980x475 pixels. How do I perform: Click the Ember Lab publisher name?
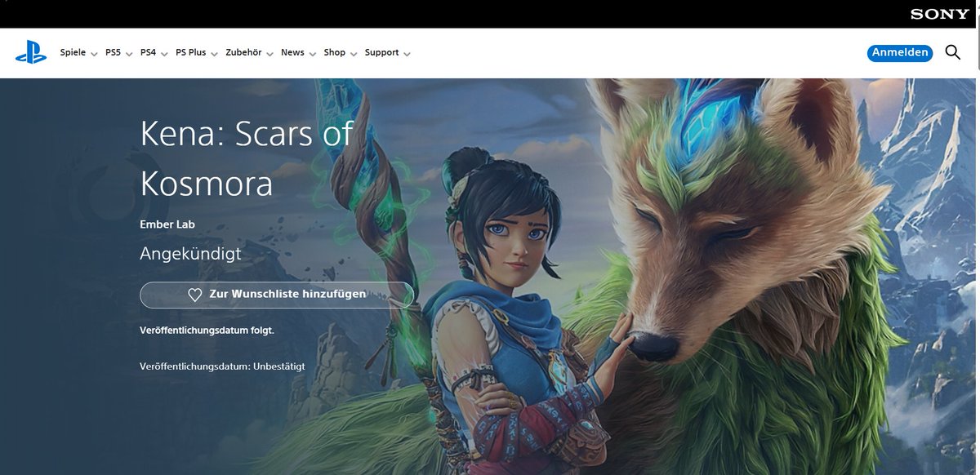tap(167, 224)
